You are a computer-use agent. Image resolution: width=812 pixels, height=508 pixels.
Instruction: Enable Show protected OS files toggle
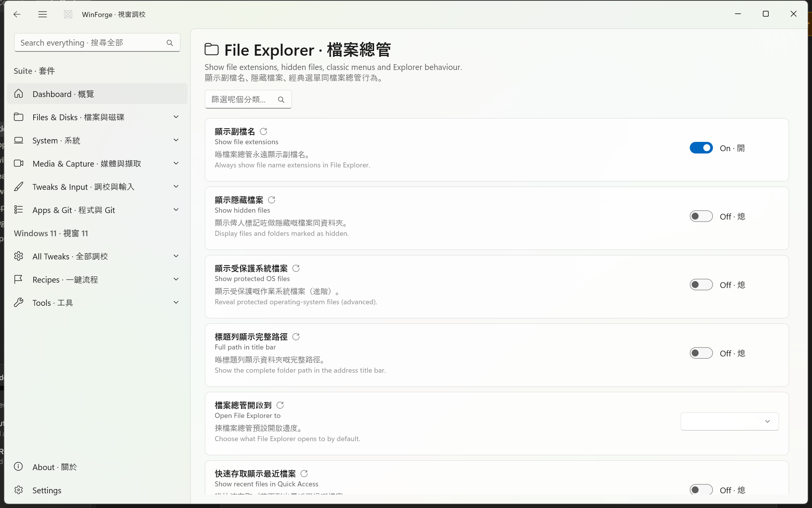click(701, 285)
